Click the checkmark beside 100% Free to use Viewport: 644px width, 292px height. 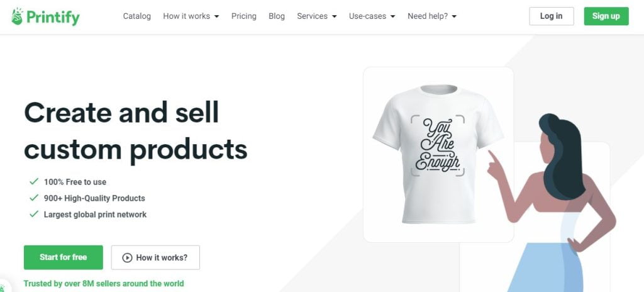[x=34, y=182]
